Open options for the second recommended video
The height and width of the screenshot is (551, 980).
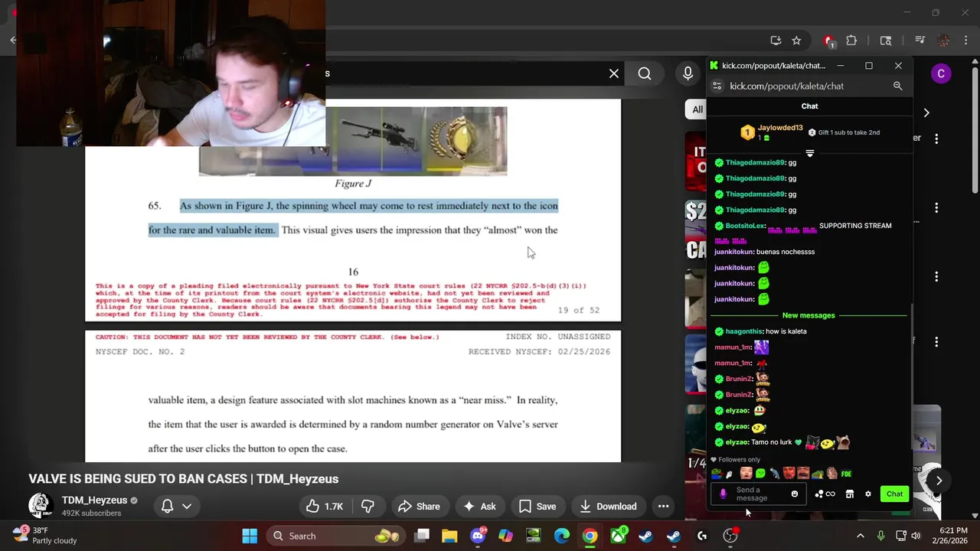(x=936, y=207)
